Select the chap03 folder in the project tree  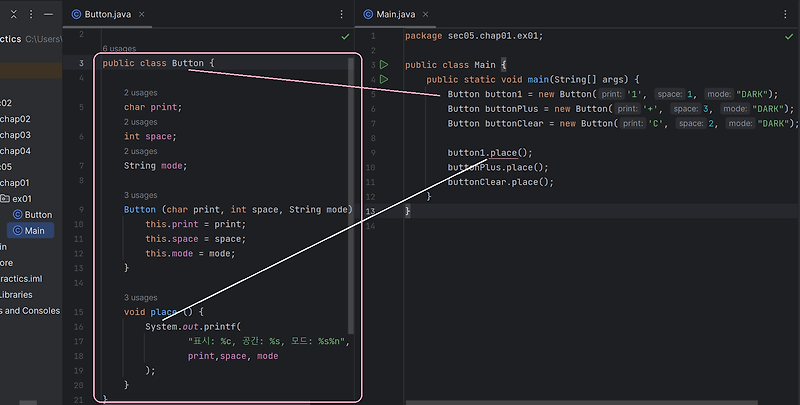(15, 135)
